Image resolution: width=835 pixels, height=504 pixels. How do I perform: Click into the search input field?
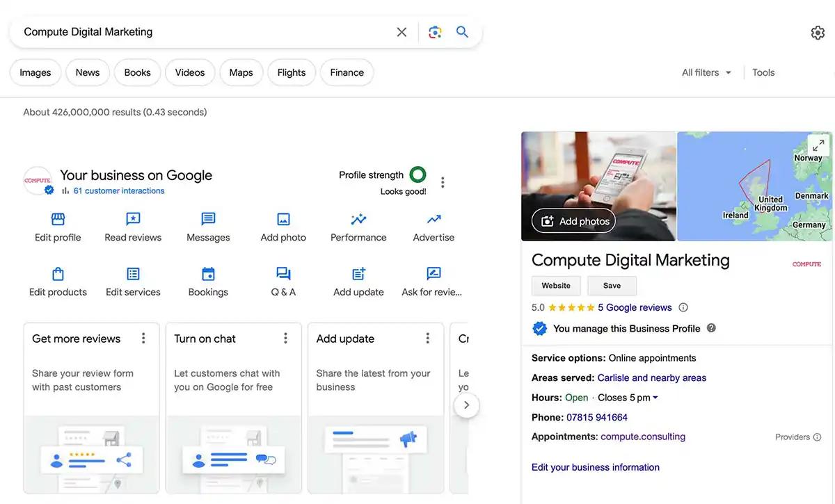pos(205,32)
